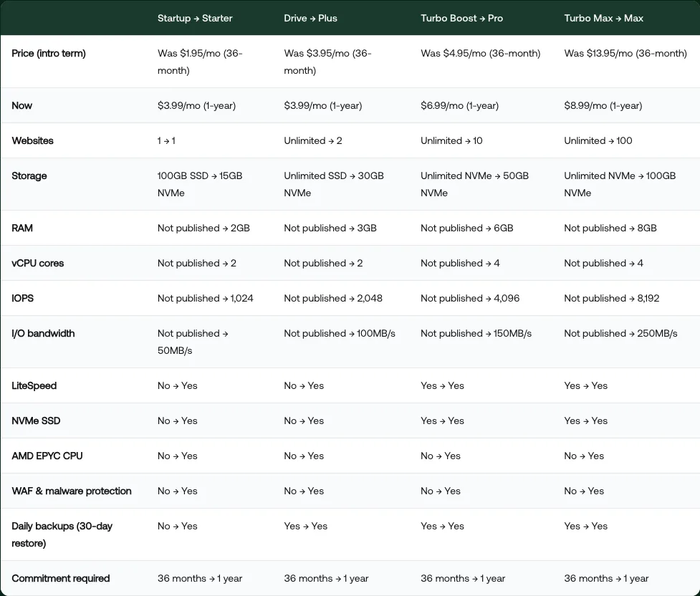This screenshot has width=700, height=596.
Task: Click 'WAF & malware protection' row label
Action: 72,491
